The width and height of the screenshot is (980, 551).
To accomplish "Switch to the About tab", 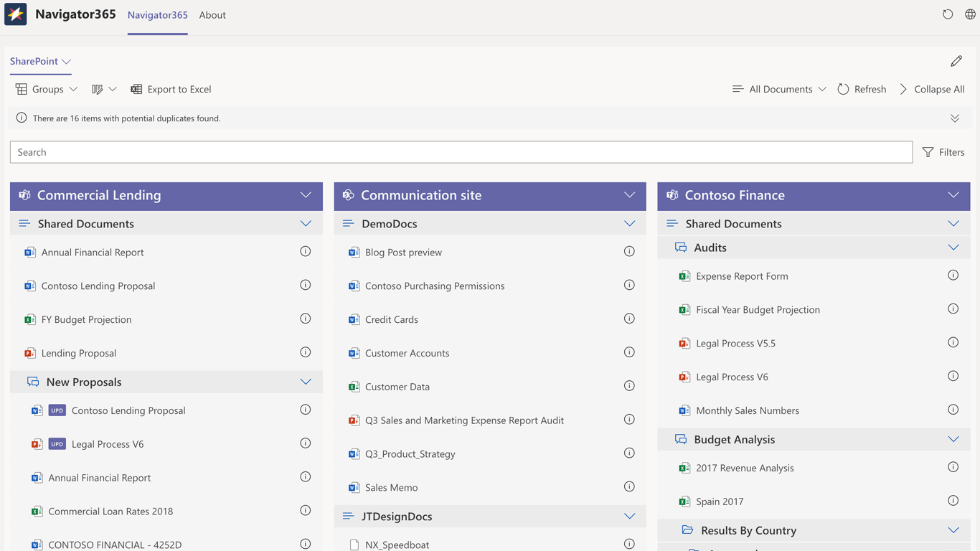I will click(212, 15).
